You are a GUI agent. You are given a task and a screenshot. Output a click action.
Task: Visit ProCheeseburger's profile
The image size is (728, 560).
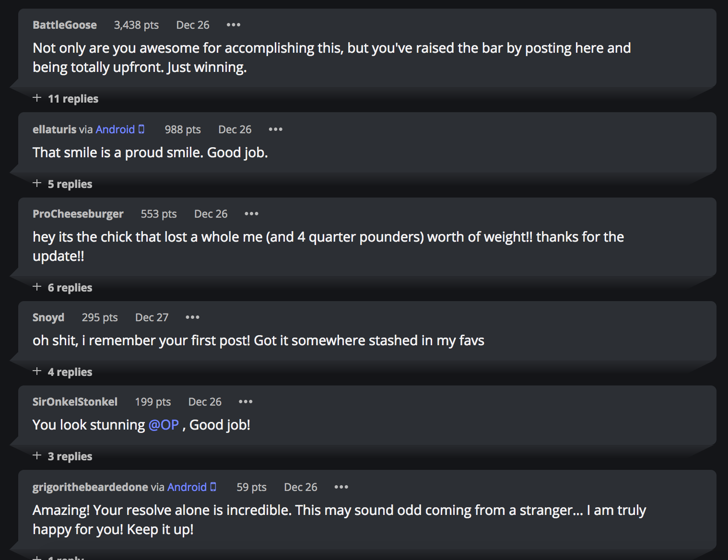pos(78,214)
